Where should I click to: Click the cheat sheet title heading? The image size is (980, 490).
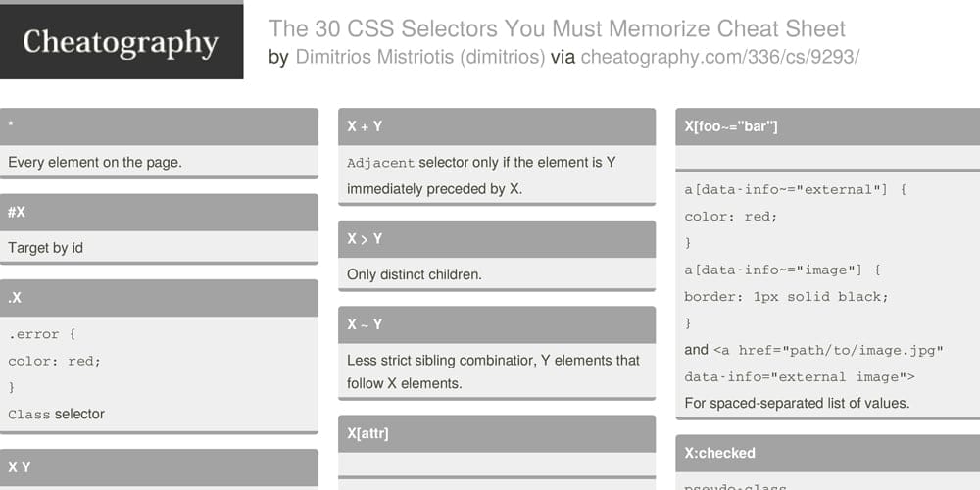coord(557,28)
